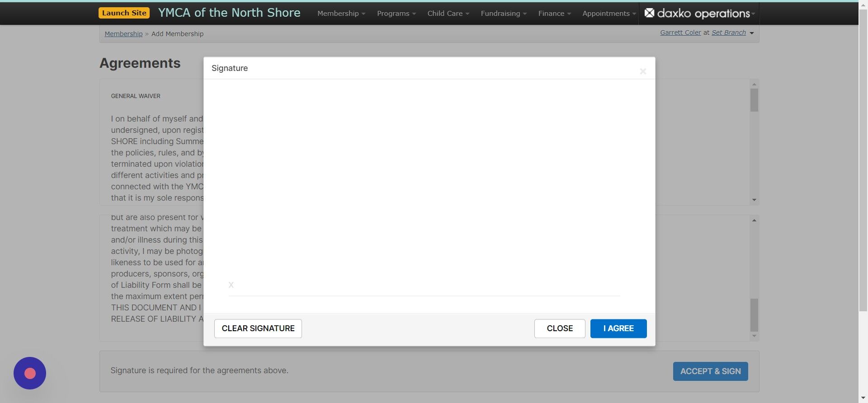This screenshot has height=403, width=868.
Task: Click the General Waiver scrollbar thumb
Action: click(x=754, y=100)
